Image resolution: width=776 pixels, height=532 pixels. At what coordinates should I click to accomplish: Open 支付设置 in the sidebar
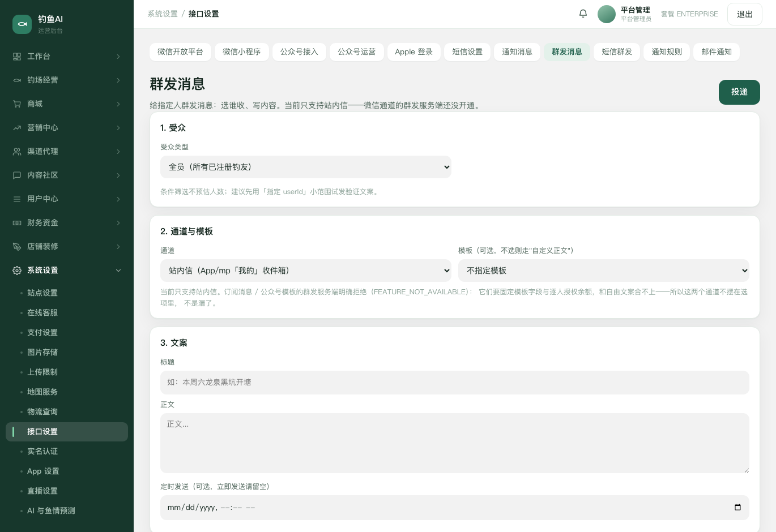pyautogui.click(x=67, y=333)
